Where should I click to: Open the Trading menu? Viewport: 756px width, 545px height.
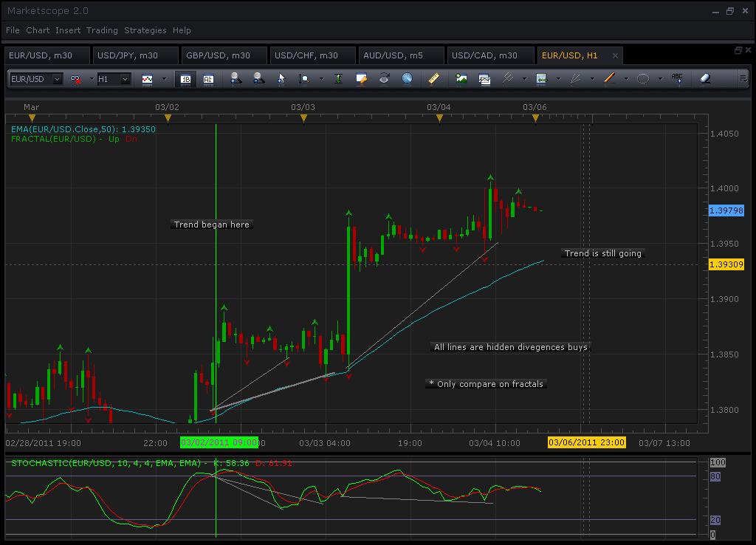coord(102,30)
